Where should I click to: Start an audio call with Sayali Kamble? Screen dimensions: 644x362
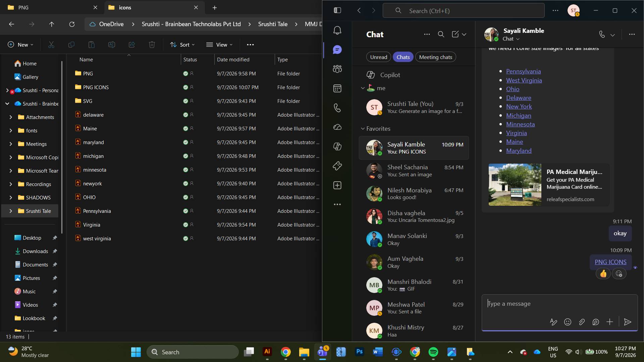[602, 35]
